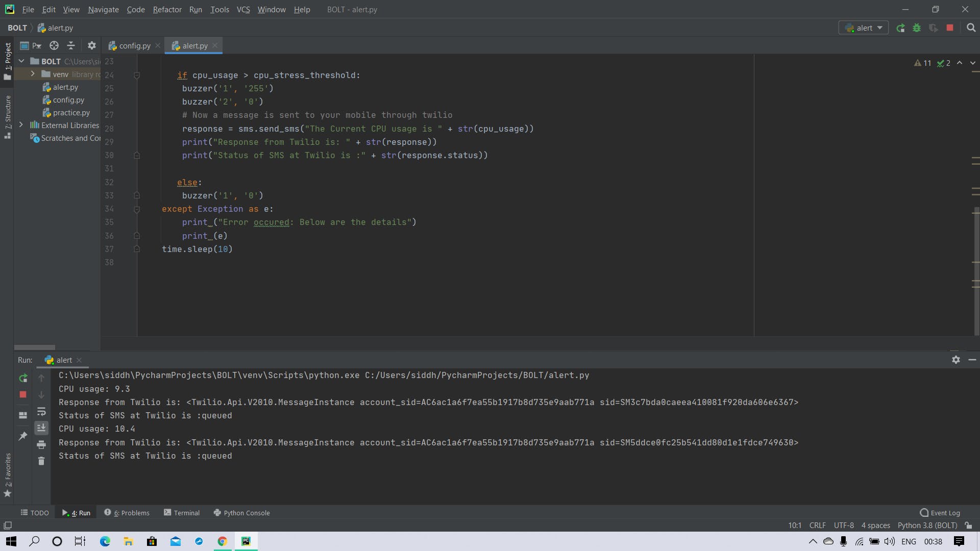Toggle scroll to end in Run console

pyautogui.click(x=41, y=428)
